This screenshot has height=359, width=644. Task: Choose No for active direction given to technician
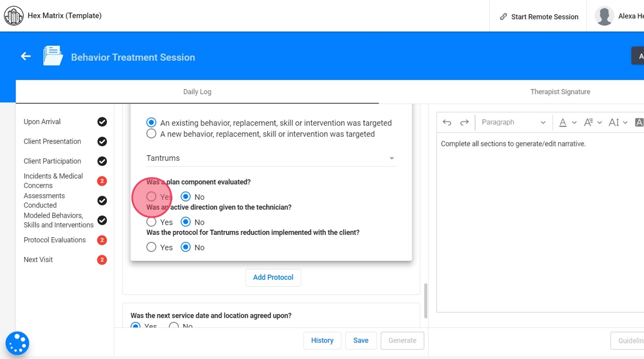(x=186, y=222)
